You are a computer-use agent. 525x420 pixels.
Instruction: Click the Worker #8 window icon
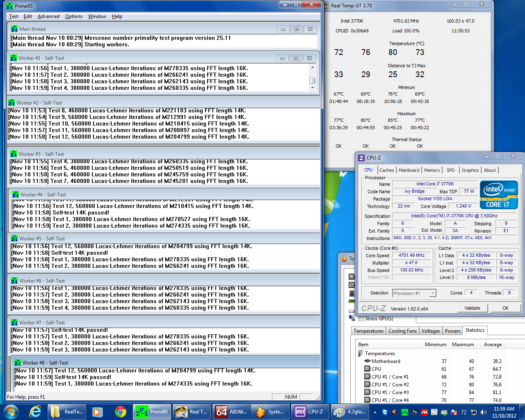18,363
